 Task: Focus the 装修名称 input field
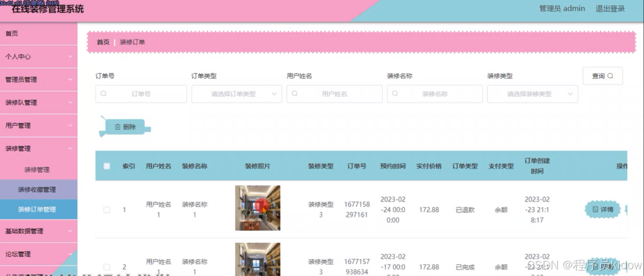435,94
